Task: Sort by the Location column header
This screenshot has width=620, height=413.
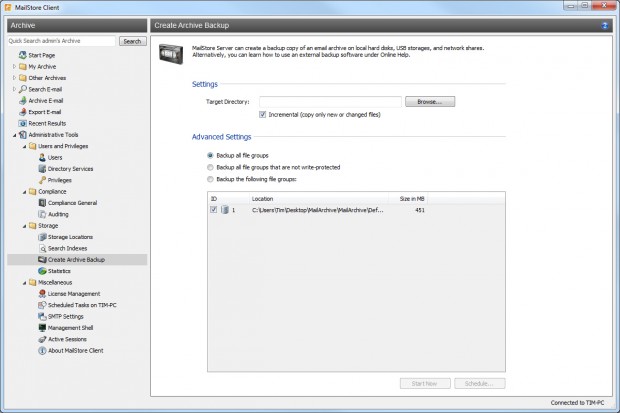Action: point(319,199)
